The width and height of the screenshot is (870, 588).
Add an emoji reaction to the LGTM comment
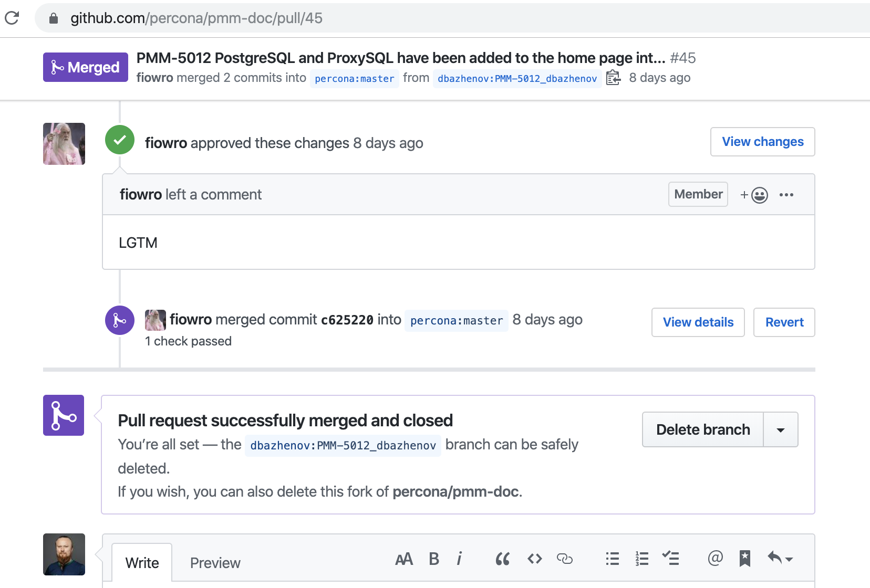point(754,195)
